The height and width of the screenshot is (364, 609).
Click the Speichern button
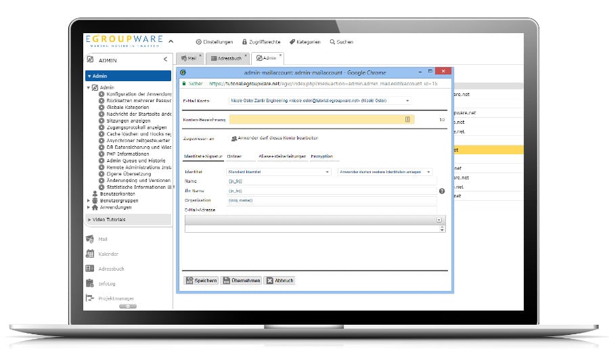pyautogui.click(x=201, y=281)
